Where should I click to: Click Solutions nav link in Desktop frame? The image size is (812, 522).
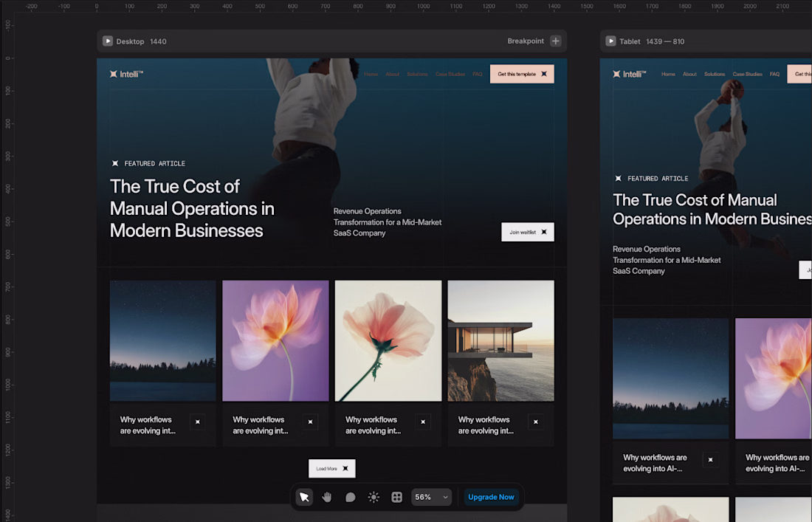[x=417, y=74]
